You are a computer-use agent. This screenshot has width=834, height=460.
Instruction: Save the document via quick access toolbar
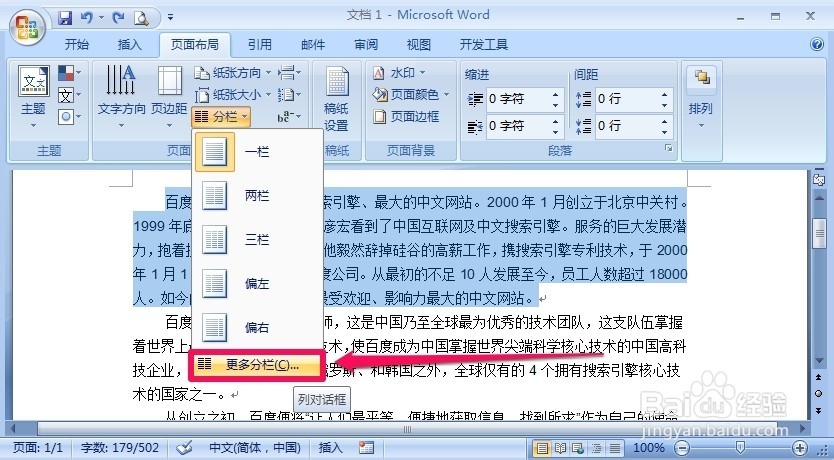pos(65,18)
